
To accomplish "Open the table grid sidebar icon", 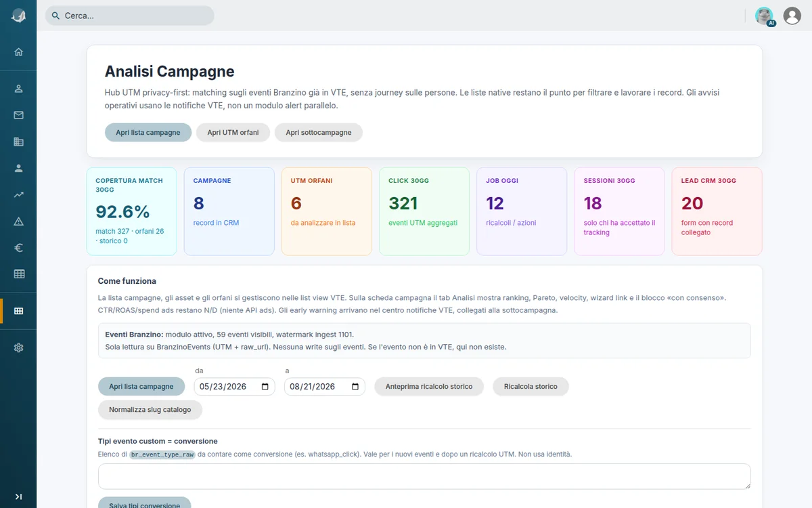I will click(18, 274).
